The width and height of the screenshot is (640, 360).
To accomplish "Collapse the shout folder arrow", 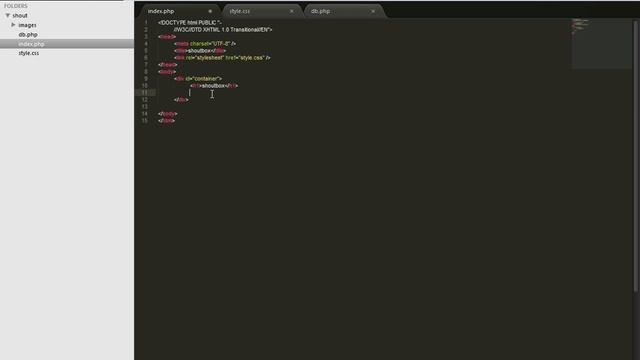I will (7, 16).
